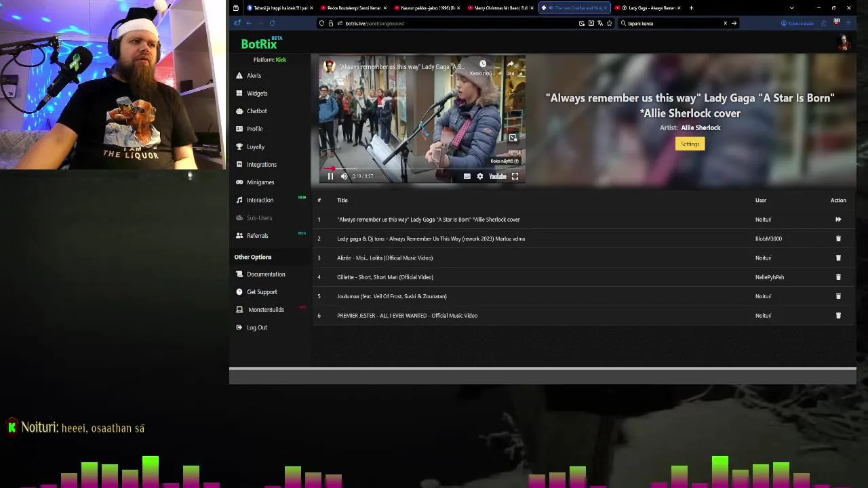Mute the video volume speaker icon
The image size is (868, 488).
click(344, 176)
